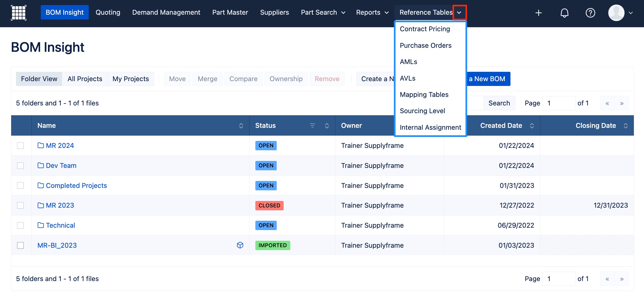Open the MR 2024 folder link

(x=60, y=145)
